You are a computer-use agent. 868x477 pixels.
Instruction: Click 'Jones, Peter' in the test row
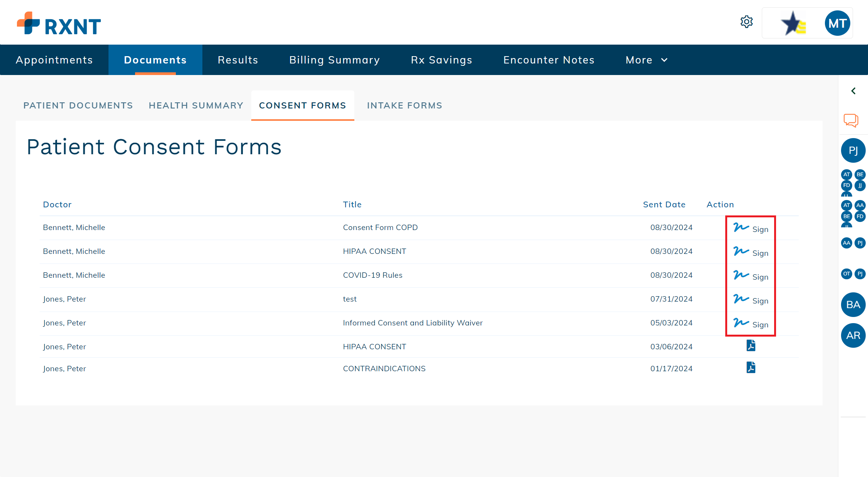tap(64, 299)
